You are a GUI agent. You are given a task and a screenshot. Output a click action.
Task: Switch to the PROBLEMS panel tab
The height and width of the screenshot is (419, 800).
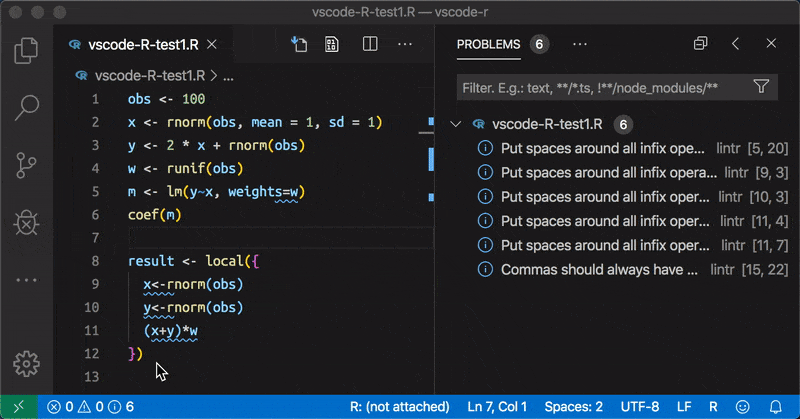(x=488, y=44)
